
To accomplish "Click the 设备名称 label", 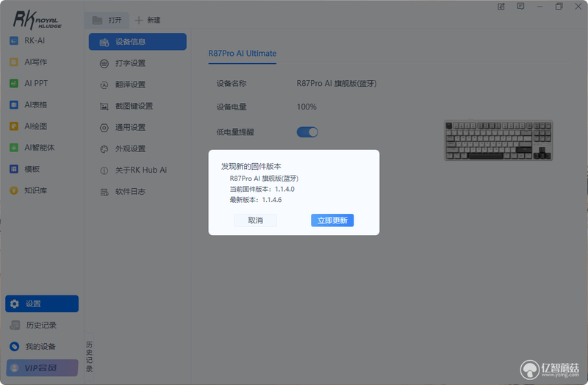I will 232,84.
